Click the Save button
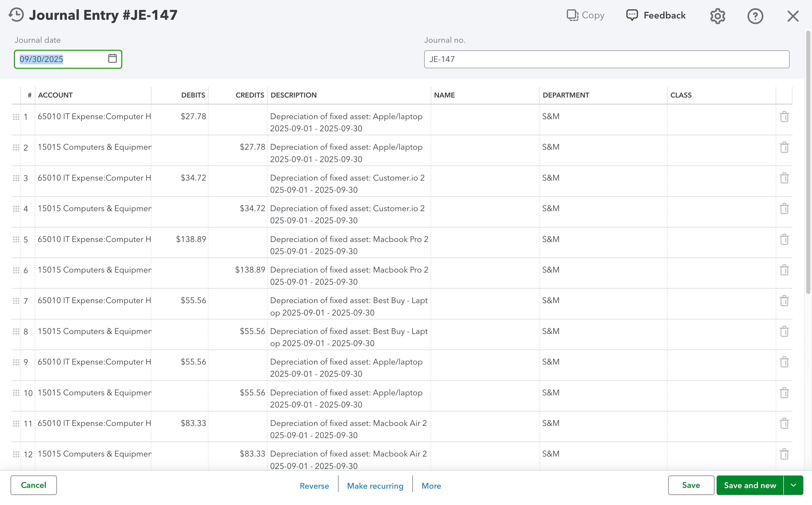The height and width of the screenshot is (505, 812). [x=691, y=485]
